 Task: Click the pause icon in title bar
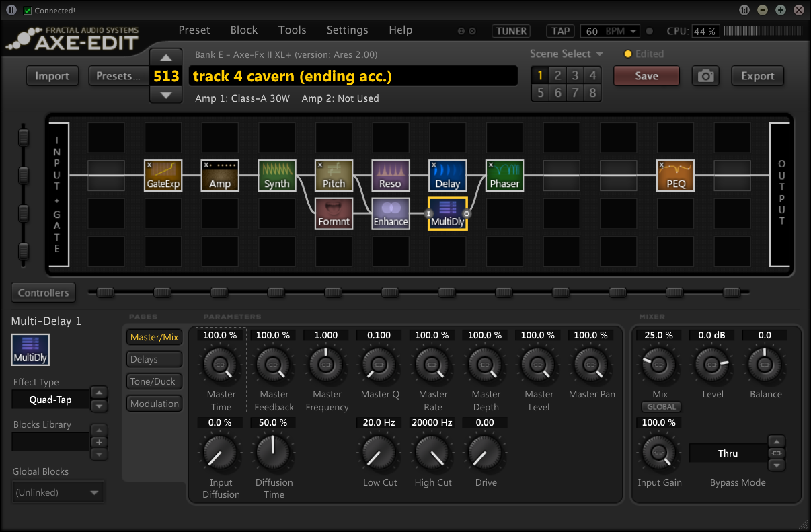[11, 10]
